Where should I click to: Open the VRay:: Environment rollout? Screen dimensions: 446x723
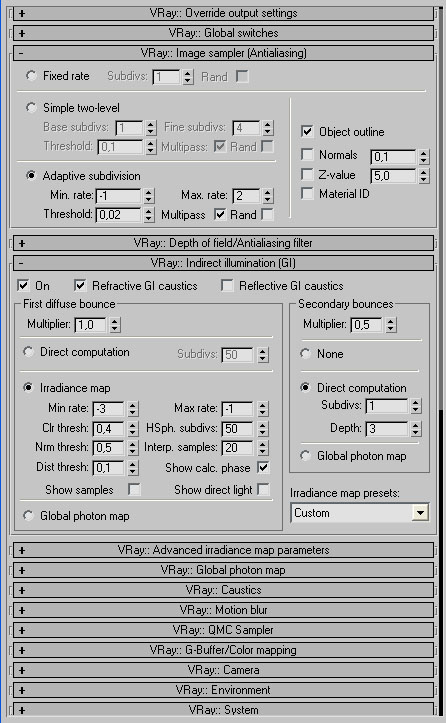pyautogui.click(x=223, y=690)
